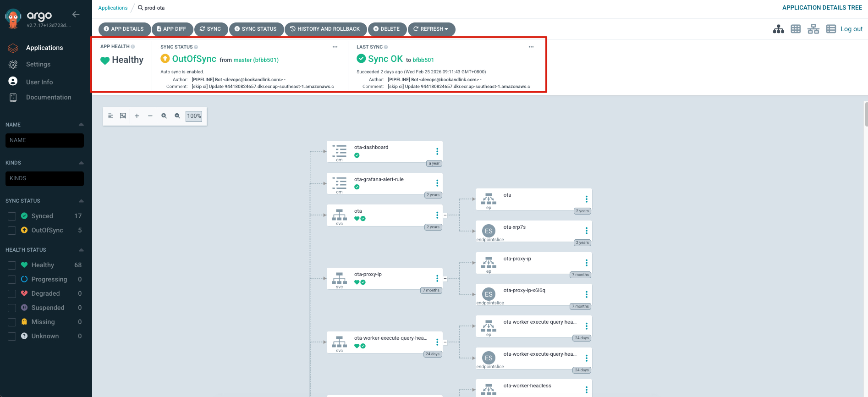Check the Progressing filter checkbox
868x397 pixels.
pyautogui.click(x=12, y=280)
